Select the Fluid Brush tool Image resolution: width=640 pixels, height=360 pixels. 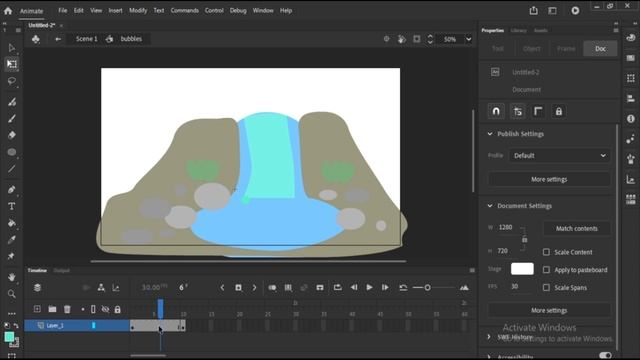click(x=11, y=102)
